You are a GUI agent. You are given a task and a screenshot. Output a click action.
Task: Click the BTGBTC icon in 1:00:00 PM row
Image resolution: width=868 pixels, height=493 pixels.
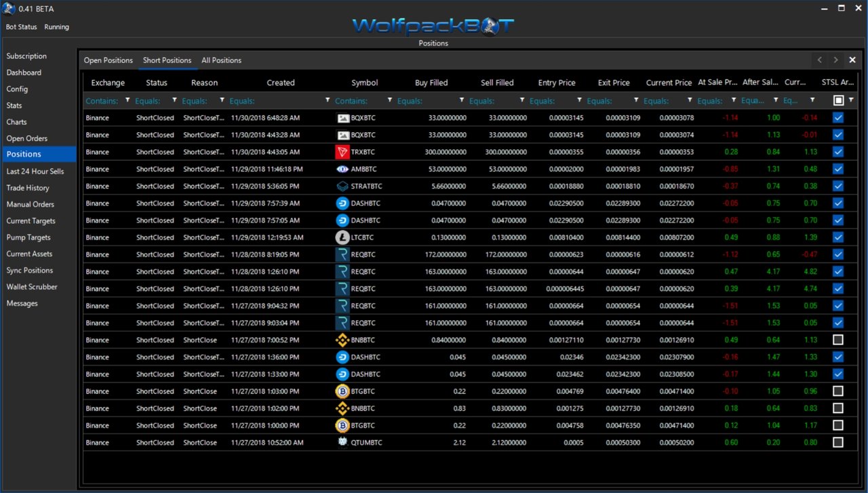pyautogui.click(x=342, y=425)
